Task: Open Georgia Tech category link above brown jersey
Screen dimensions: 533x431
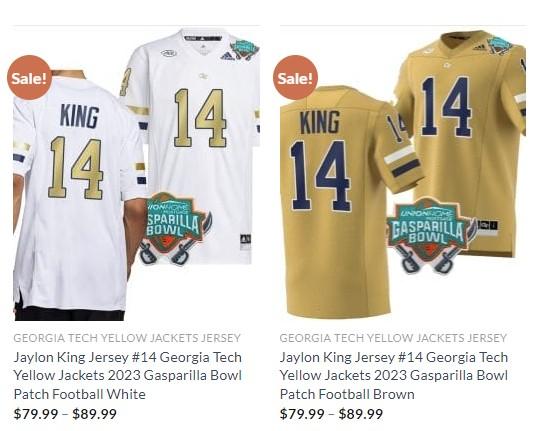Action: click(x=393, y=338)
